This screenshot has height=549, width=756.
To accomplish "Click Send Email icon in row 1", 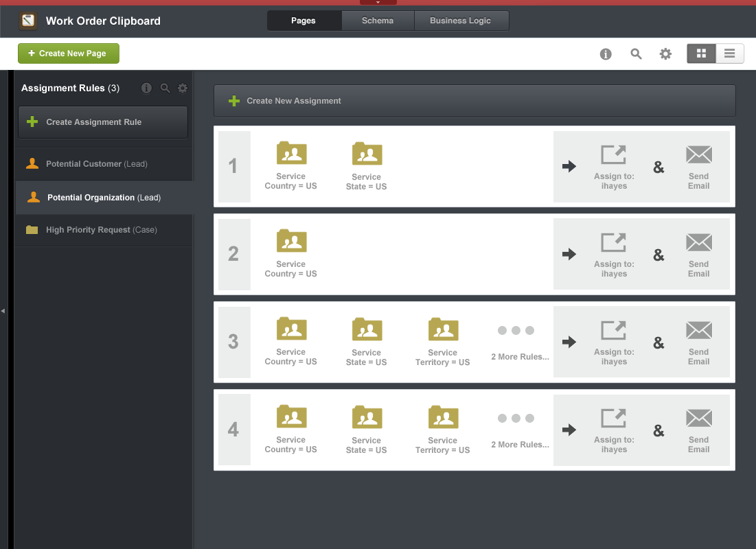I will pos(698,154).
